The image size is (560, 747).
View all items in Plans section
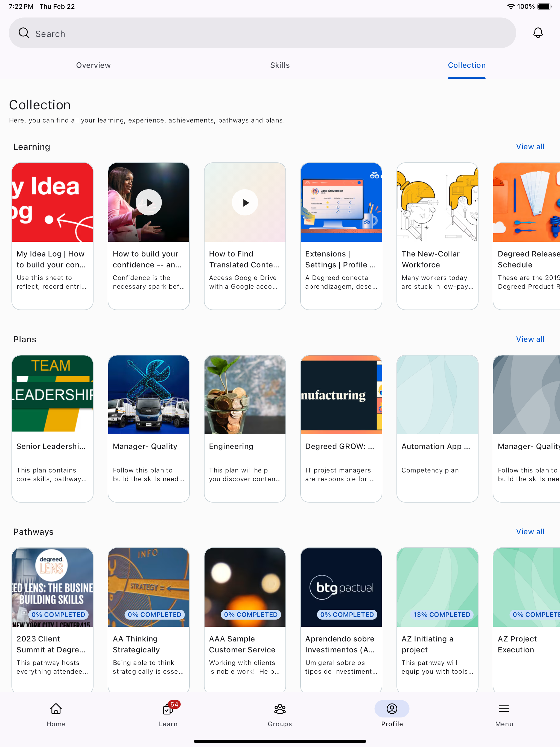tap(530, 339)
